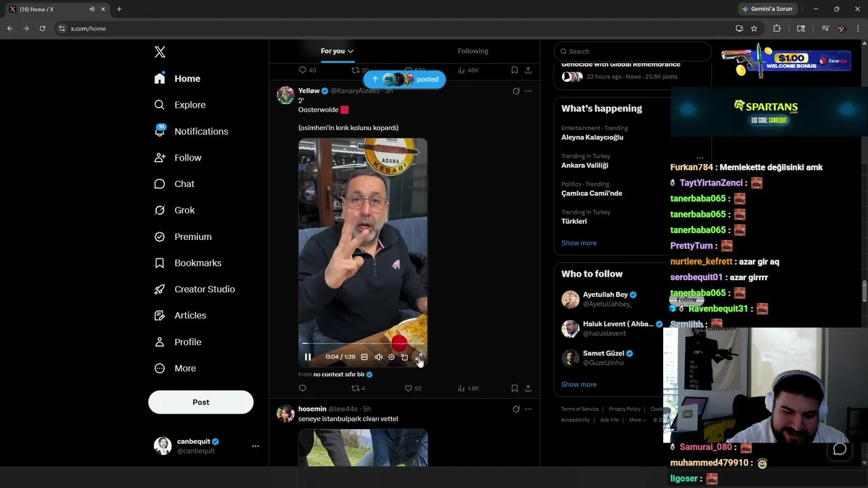The height and width of the screenshot is (488, 868).
Task: Open hosemin's profile avatar
Action: coord(285,413)
